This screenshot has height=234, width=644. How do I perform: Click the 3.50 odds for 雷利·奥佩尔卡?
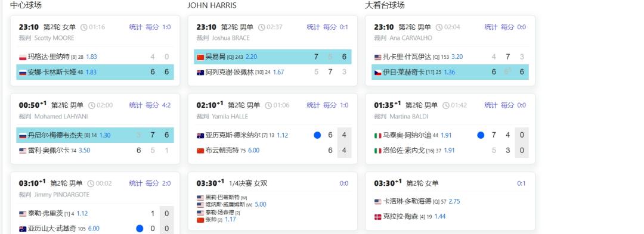tap(84, 151)
